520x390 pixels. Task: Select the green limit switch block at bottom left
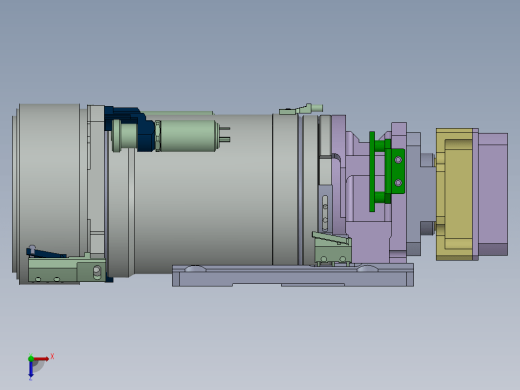click(67, 269)
